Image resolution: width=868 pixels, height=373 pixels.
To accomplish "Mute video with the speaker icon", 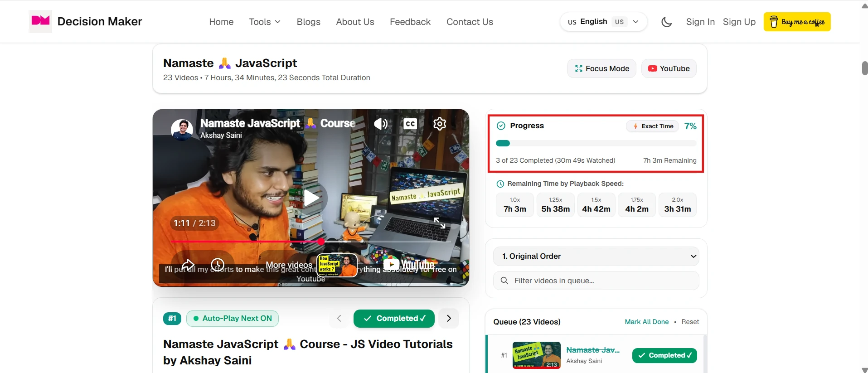I will click(x=381, y=124).
